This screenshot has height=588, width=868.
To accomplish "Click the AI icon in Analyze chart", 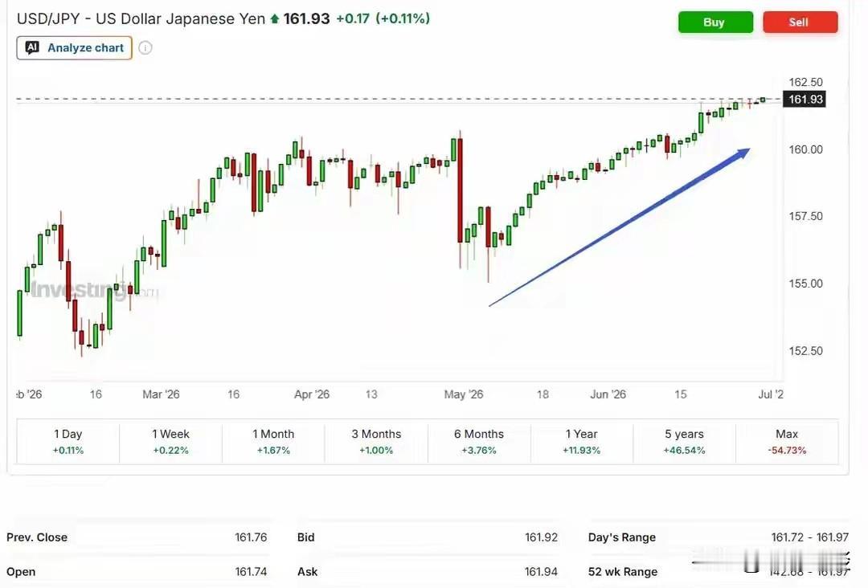I will 32,47.
